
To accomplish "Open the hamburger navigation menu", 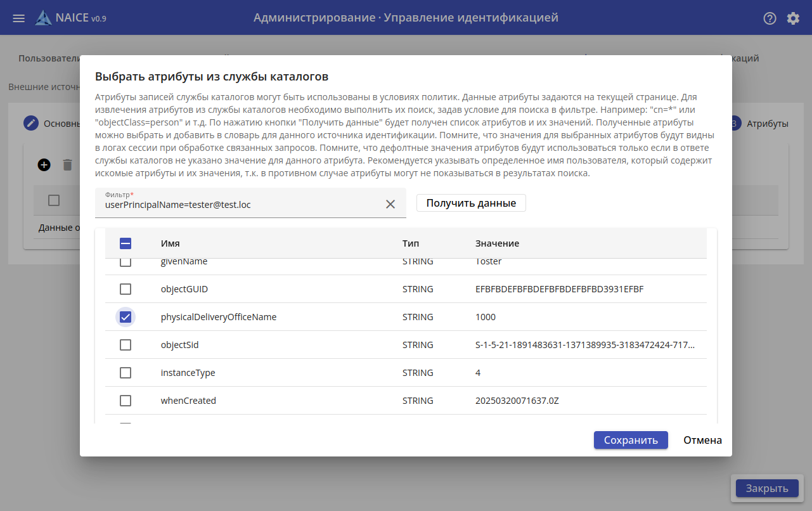I will 19,18.
